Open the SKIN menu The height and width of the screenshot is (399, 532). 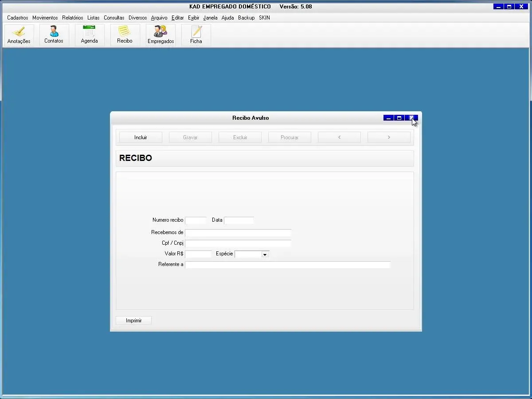[264, 18]
